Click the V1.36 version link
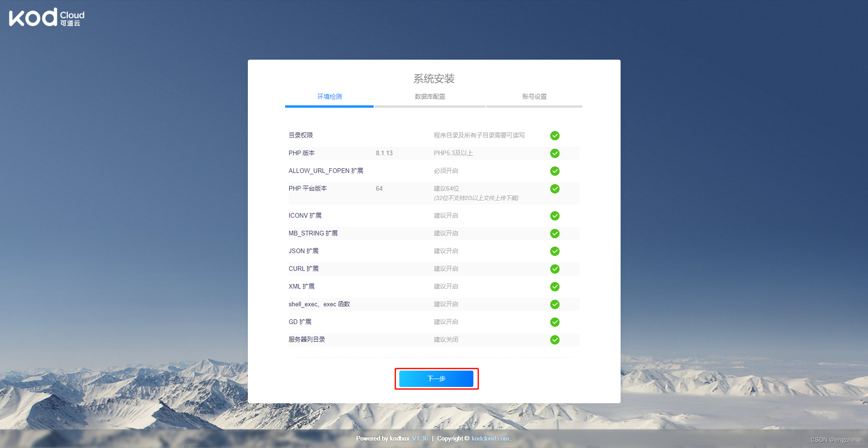Screen dimensions: 868x448 [420, 438]
